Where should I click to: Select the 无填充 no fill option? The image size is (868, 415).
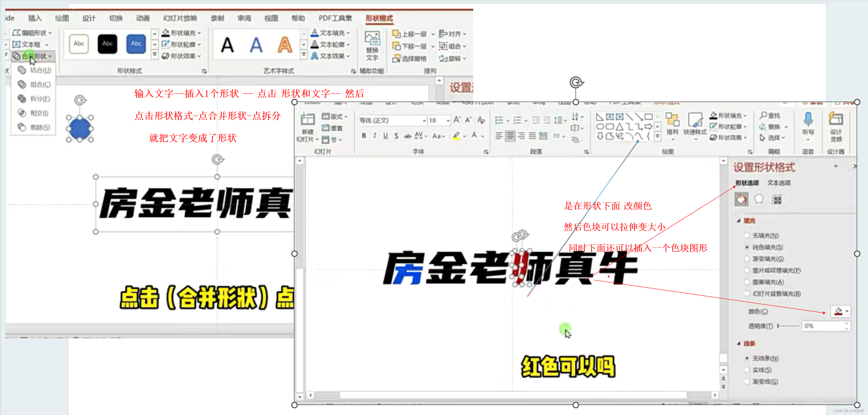pyautogui.click(x=747, y=235)
